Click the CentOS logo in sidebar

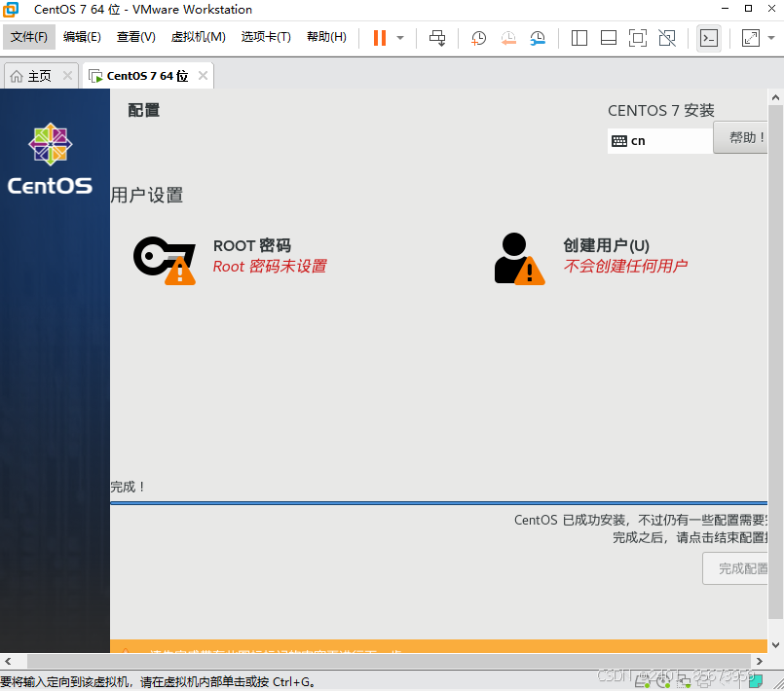(50, 159)
